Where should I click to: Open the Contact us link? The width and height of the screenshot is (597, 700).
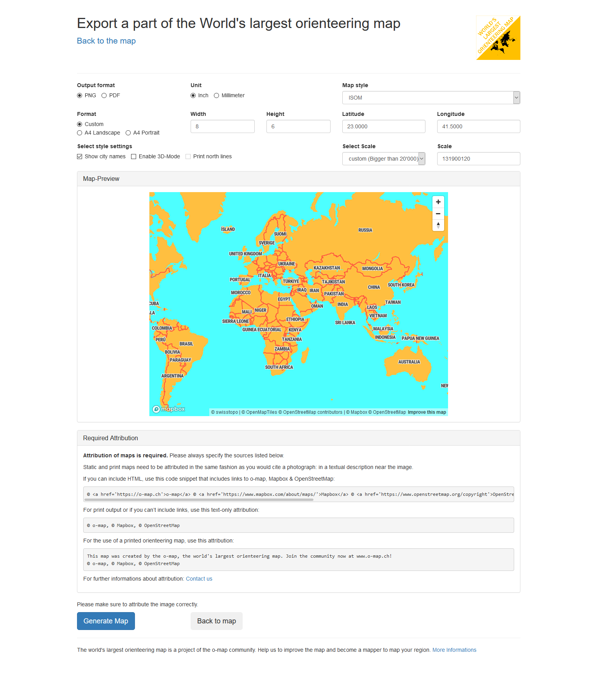click(x=199, y=579)
